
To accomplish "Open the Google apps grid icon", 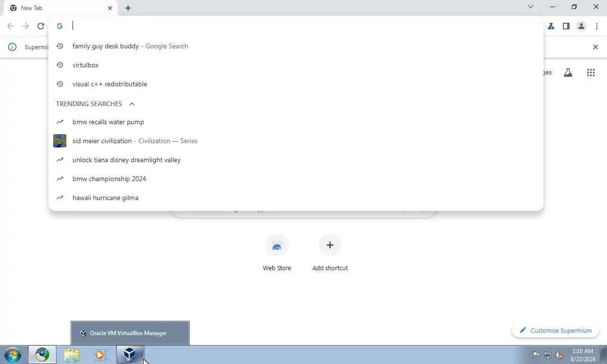I will click(590, 73).
